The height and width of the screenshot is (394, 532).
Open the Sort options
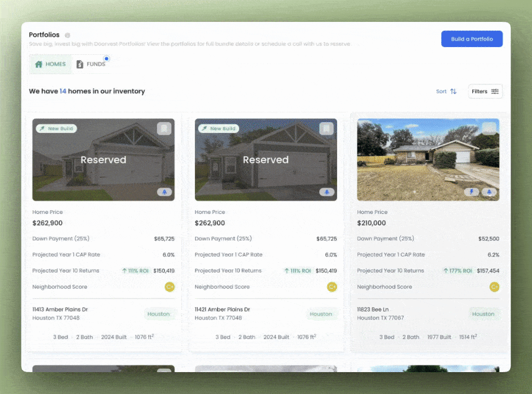tap(446, 91)
